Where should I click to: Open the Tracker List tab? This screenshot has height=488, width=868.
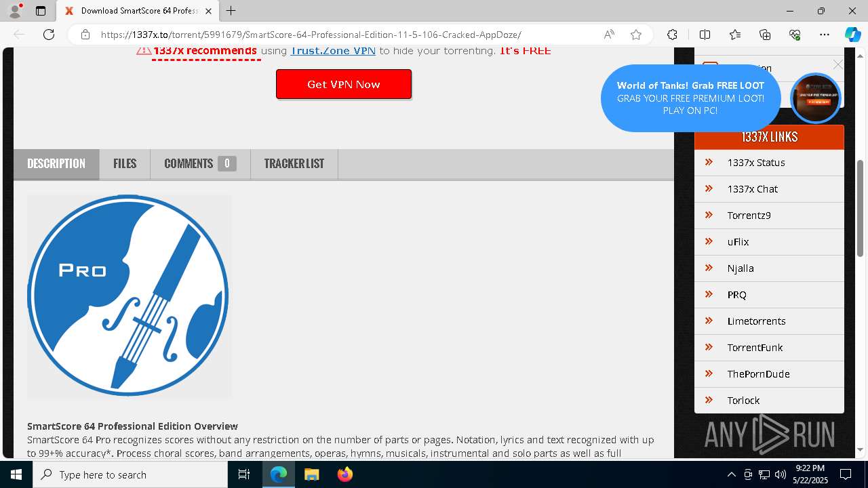pos(294,163)
